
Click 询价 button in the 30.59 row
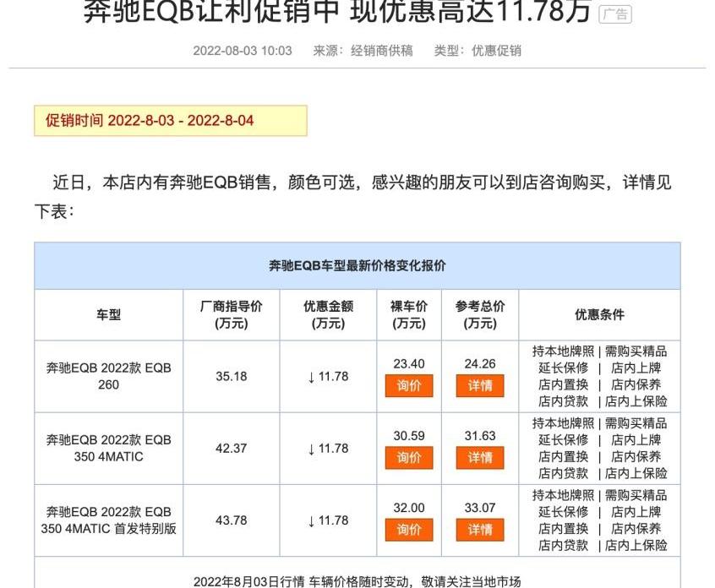pos(408,458)
